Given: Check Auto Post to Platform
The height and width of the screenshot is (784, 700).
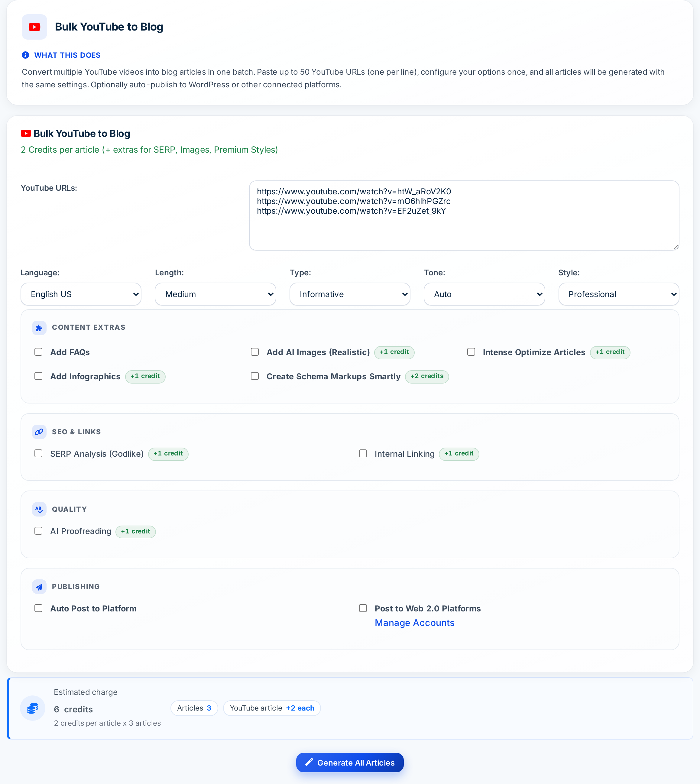Looking at the screenshot, I should coord(38,608).
